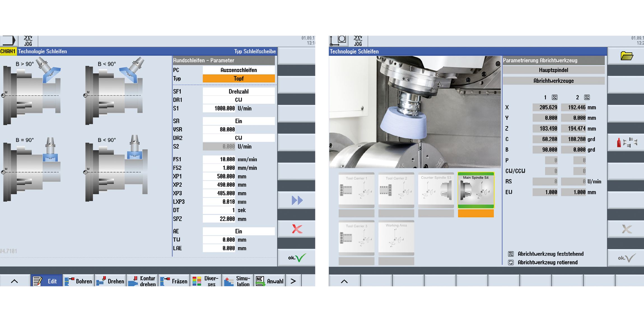The width and height of the screenshot is (644, 322).
Task: Click the Hauptspindel header bar
Action: pos(554,70)
